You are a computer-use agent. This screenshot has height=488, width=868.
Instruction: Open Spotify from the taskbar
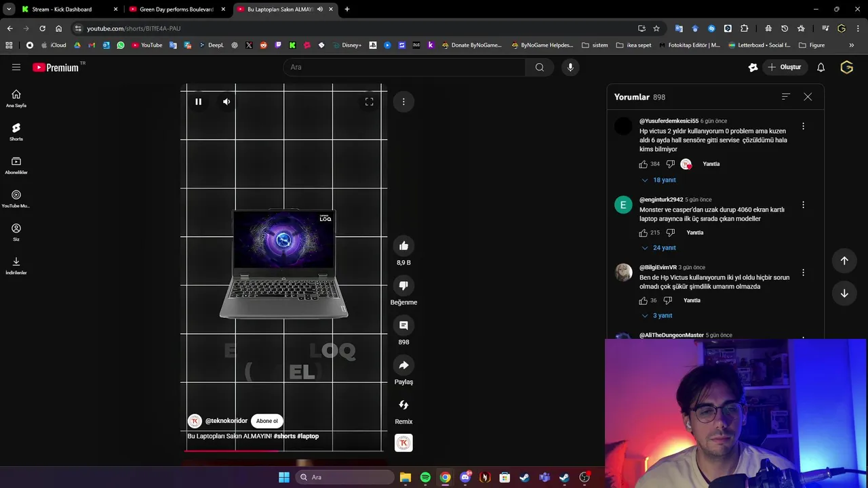tap(425, 477)
